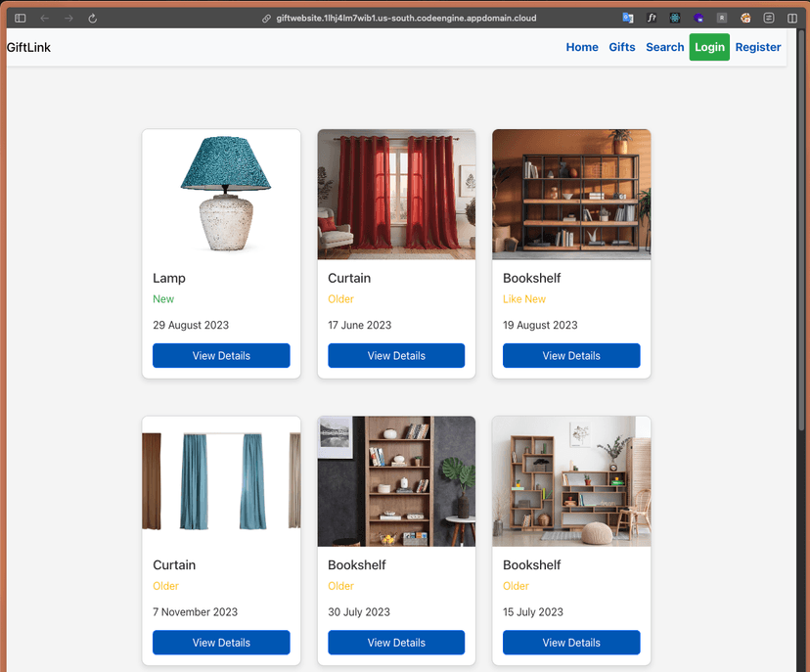Click the tiger-face profile avatar icon

tap(745, 18)
